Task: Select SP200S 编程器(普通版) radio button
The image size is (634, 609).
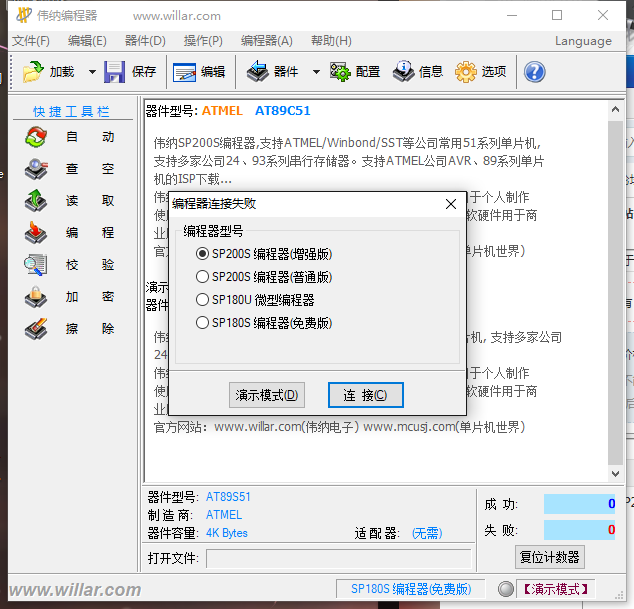Action: point(202,277)
